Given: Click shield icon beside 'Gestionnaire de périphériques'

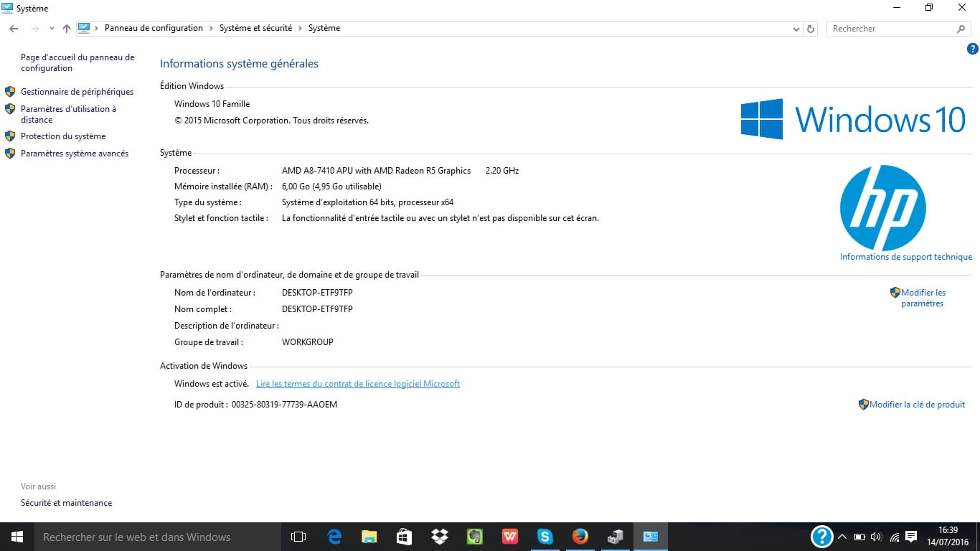Looking at the screenshot, I should (x=10, y=92).
